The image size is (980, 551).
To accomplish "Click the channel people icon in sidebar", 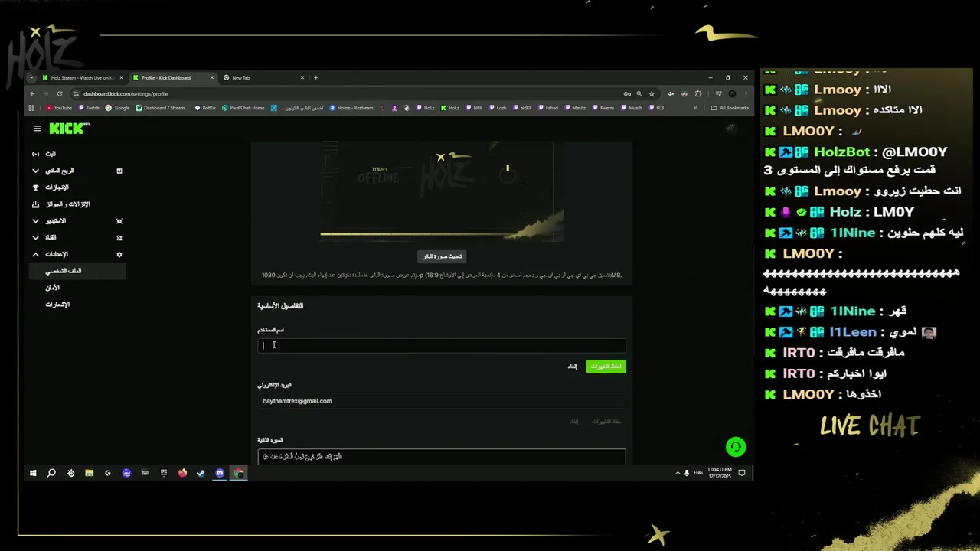I will [119, 238].
